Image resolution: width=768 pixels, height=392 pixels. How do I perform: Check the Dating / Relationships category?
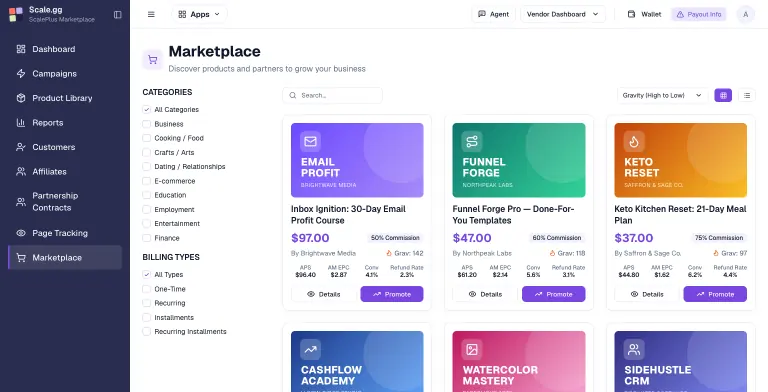coord(146,167)
